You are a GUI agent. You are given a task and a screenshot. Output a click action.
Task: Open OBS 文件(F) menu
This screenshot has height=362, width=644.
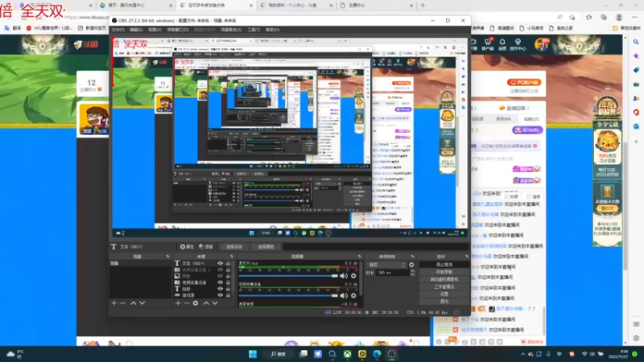point(118,30)
